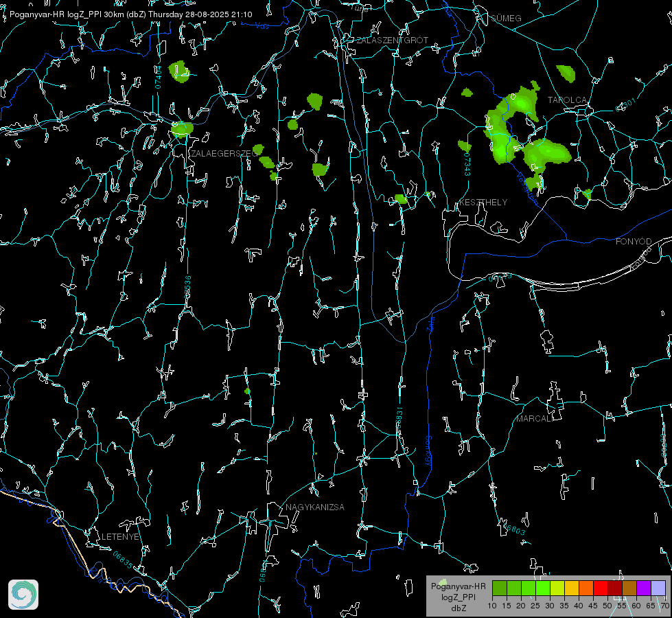Click the 45-50 dBZ red swatch
672x618 pixels.
pos(601,588)
